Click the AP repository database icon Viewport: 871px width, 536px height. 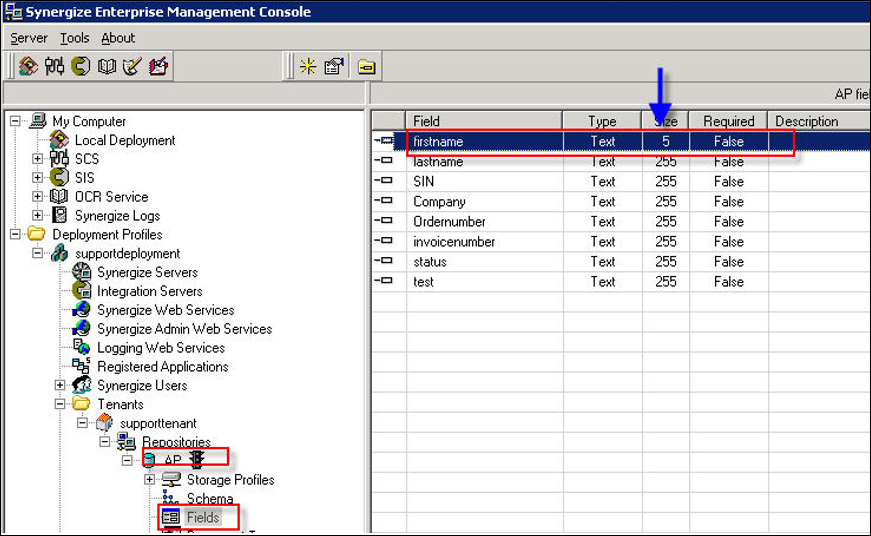(149, 459)
